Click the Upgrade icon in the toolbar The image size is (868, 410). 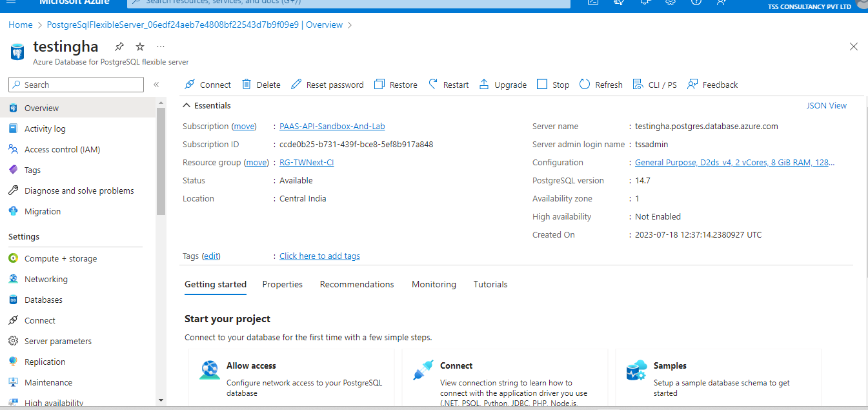tap(484, 85)
